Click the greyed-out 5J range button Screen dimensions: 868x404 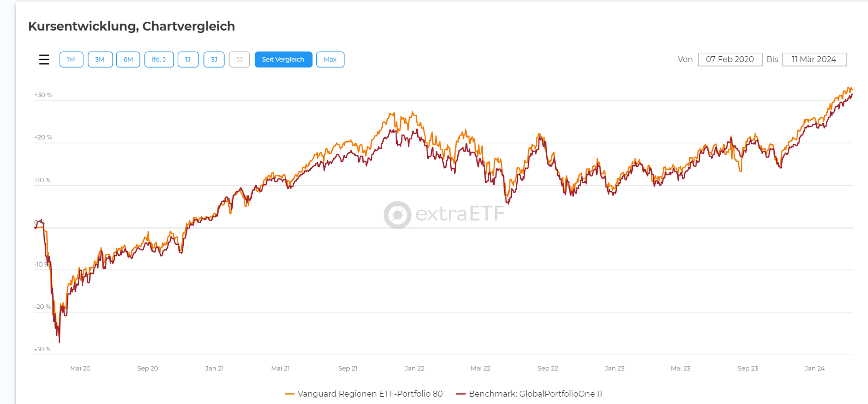(x=239, y=60)
